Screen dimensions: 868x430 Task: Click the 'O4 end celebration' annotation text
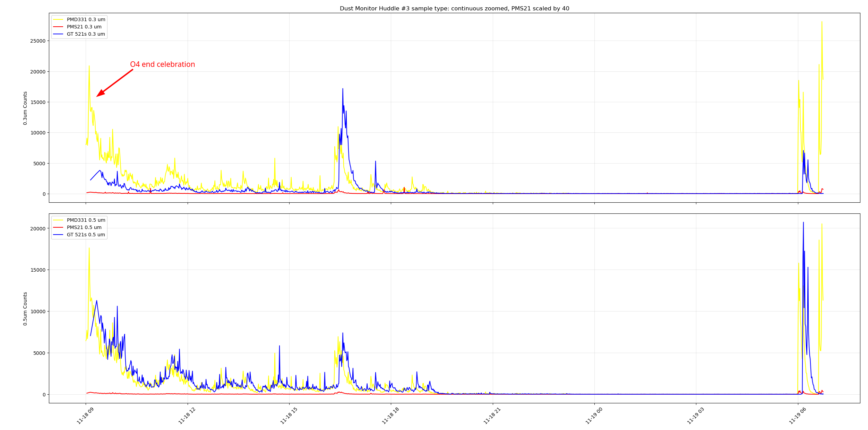162,64
